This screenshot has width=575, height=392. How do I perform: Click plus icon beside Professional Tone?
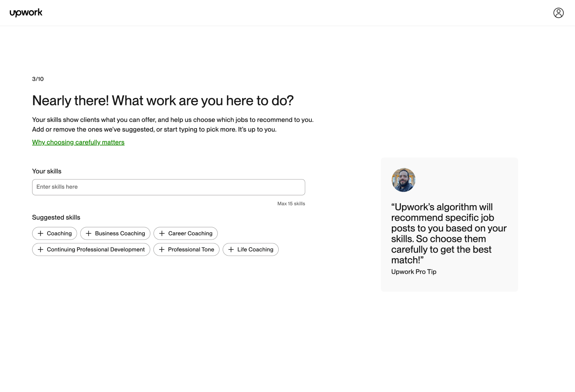162,250
